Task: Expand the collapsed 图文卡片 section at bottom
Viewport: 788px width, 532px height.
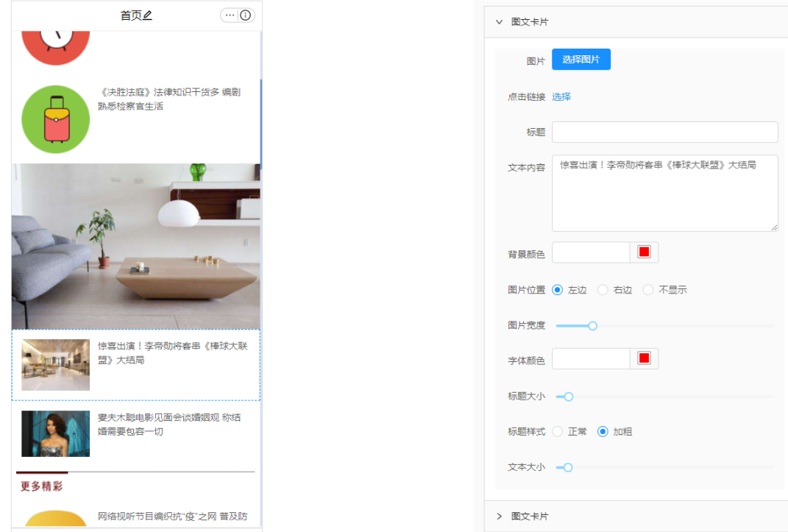Action: pos(499,516)
